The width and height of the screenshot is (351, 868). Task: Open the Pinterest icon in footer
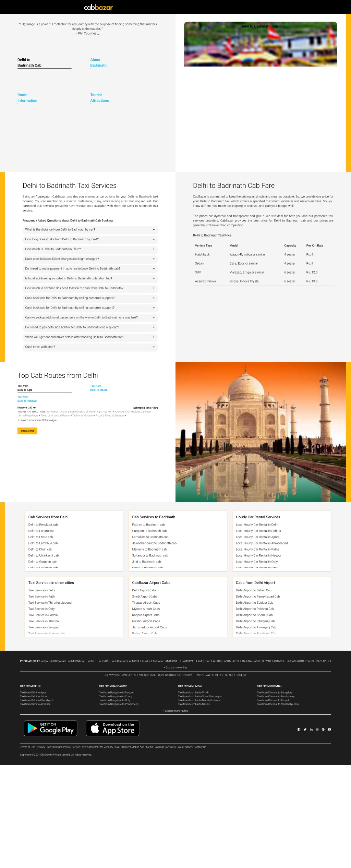[323, 730]
